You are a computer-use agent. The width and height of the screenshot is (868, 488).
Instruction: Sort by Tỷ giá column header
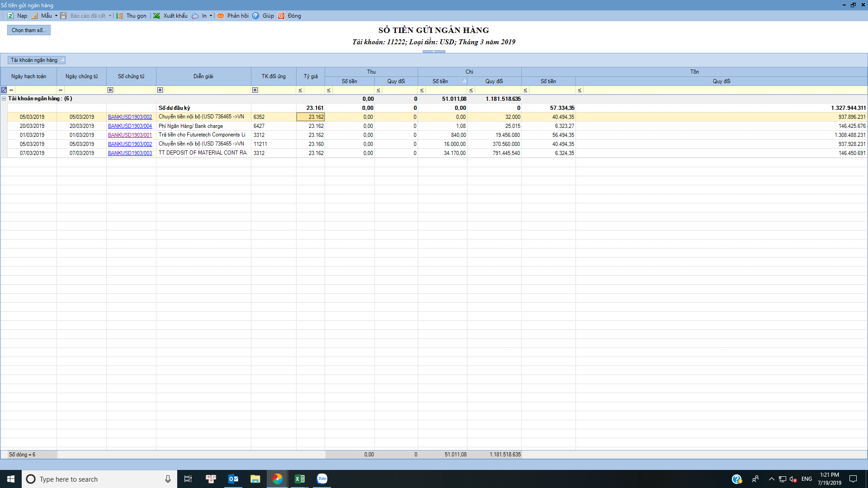coord(311,76)
